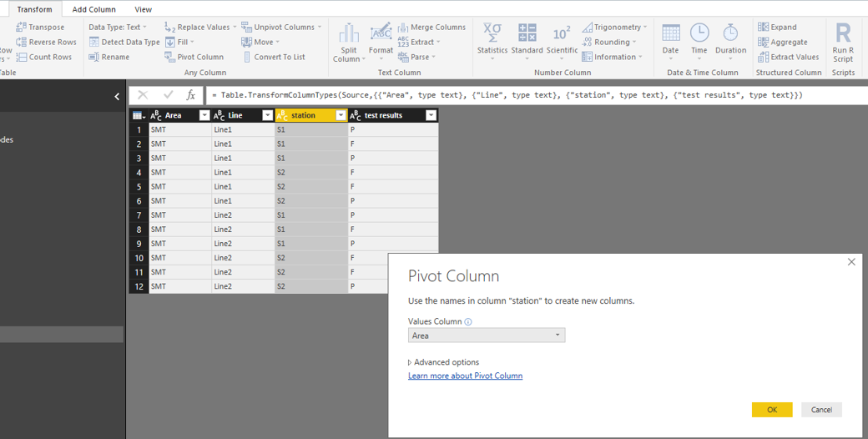Click the Count Rows icon
Screen dimensions: 868x439
point(21,57)
